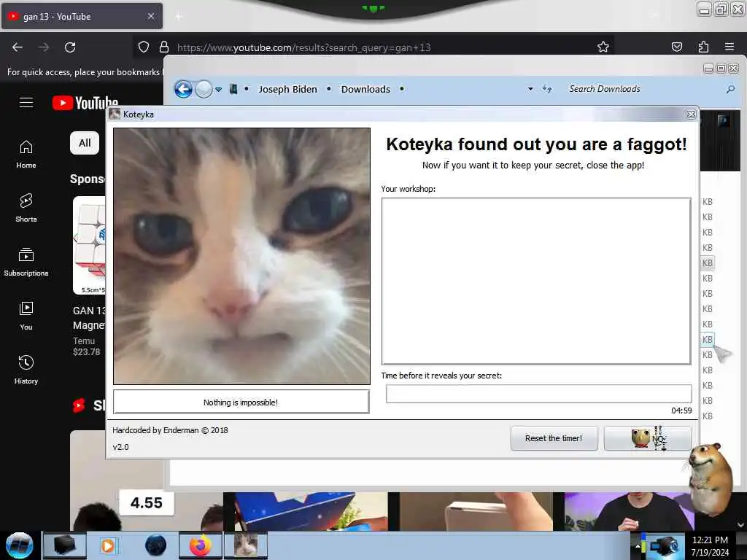
Task: Switch to Firefox on the taskbar
Action: pyautogui.click(x=201, y=545)
